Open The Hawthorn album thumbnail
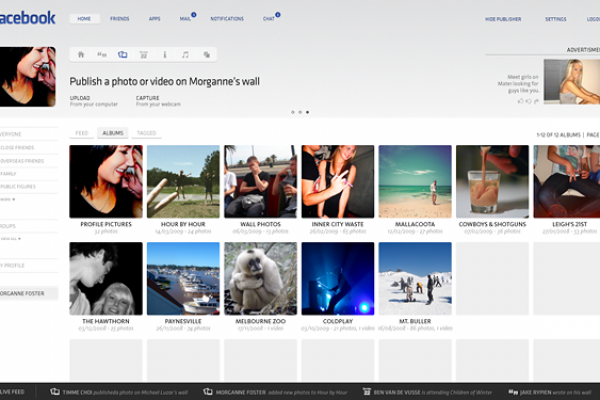600x400 pixels. click(x=106, y=279)
